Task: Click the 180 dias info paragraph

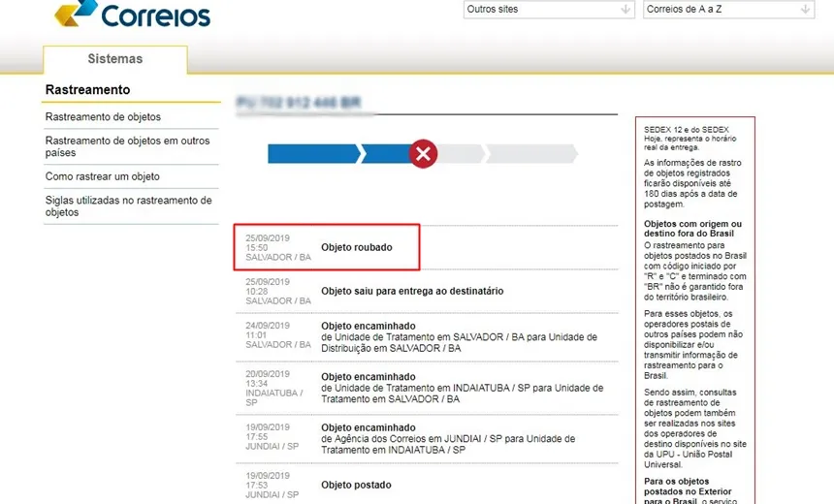Action: coord(692,183)
